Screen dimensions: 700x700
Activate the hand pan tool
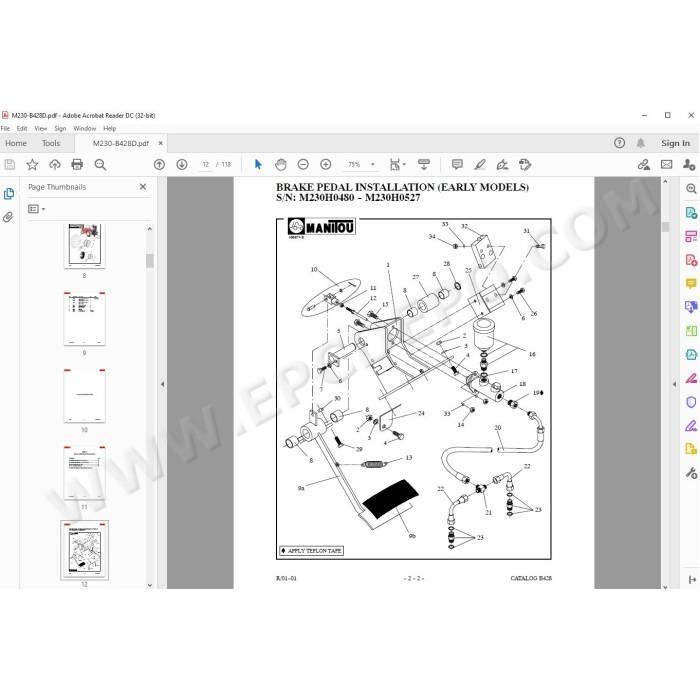pyautogui.click(x=280, y=165)
